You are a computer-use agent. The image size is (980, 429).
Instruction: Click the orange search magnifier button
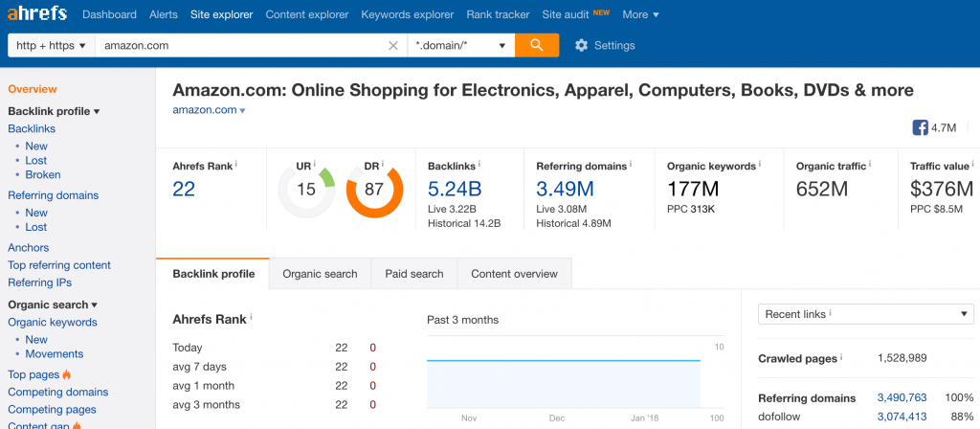tap(537, 45)
